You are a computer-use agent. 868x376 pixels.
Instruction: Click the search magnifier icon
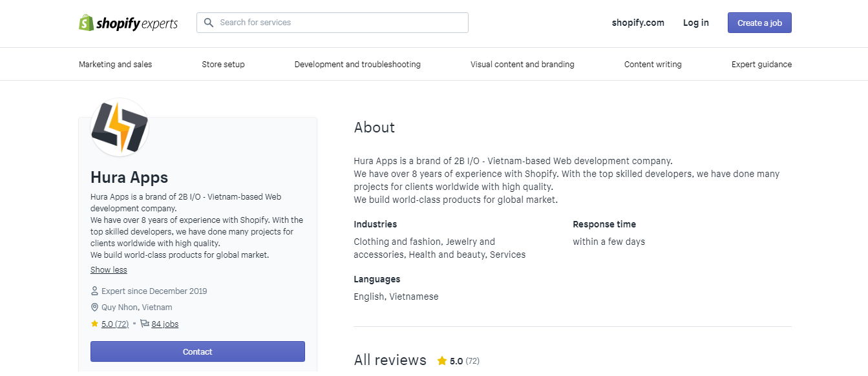tap(209, 23)
